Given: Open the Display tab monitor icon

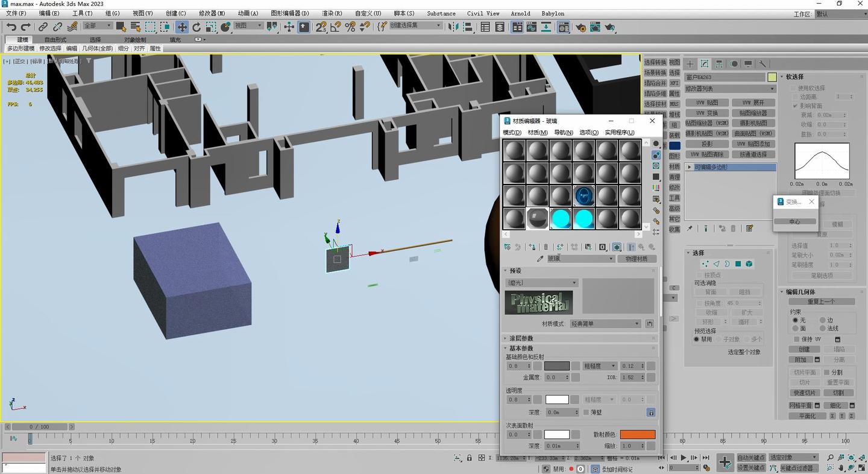Looking at the screenshot, I should [748, 63].
